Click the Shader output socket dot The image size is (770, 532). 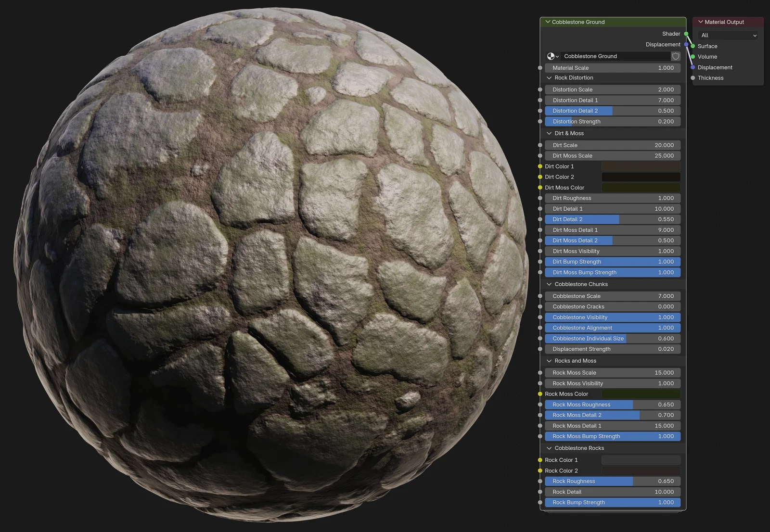[x=687, y=34]
